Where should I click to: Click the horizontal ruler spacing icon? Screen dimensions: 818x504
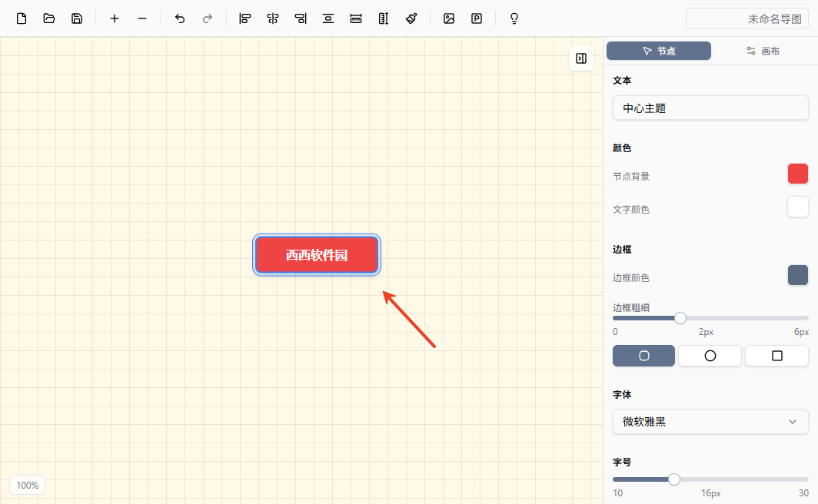pyautogui.click(x=356, y=18)
